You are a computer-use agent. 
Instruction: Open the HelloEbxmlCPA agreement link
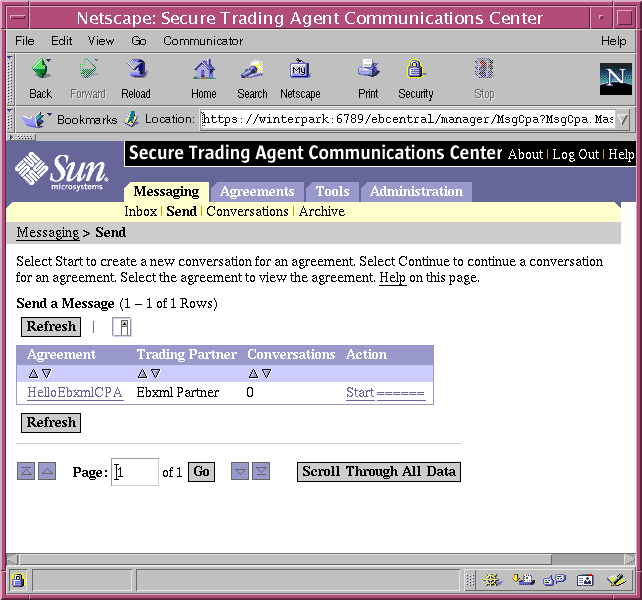pyautogui.click(x=75, y=392)
